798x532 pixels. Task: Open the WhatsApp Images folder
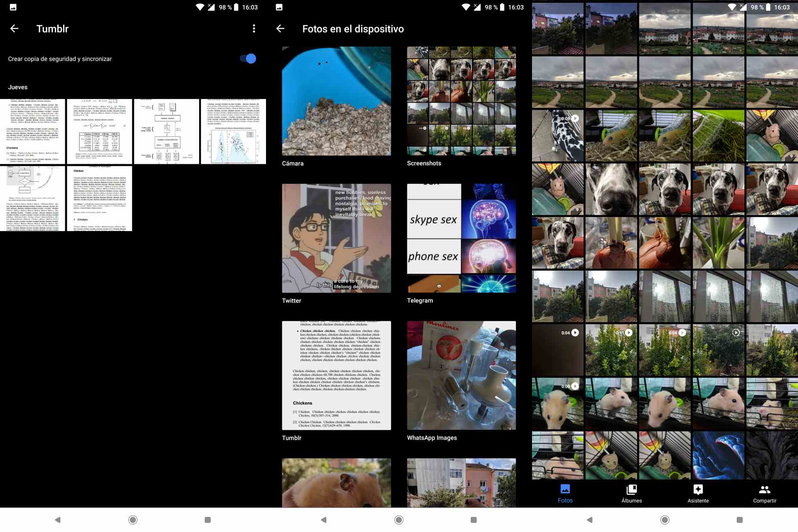pyautogui.click(x=461, y=375)
